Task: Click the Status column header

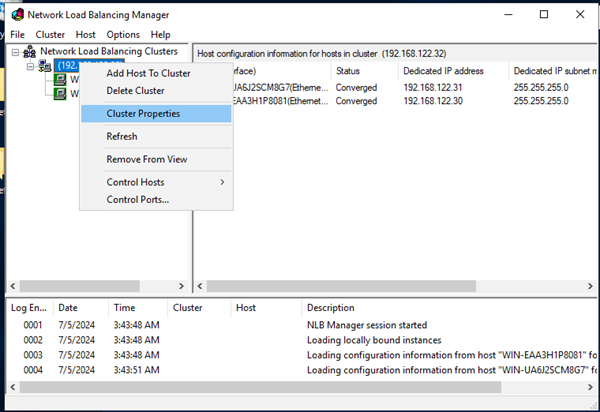Action: (365, 71)
